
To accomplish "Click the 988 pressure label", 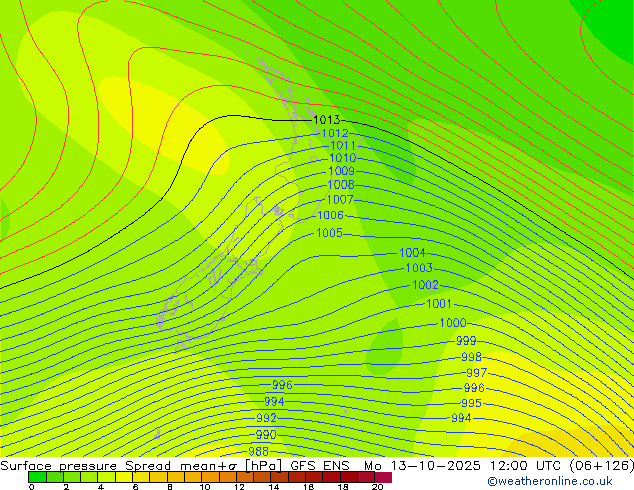I will pos(258,451).
